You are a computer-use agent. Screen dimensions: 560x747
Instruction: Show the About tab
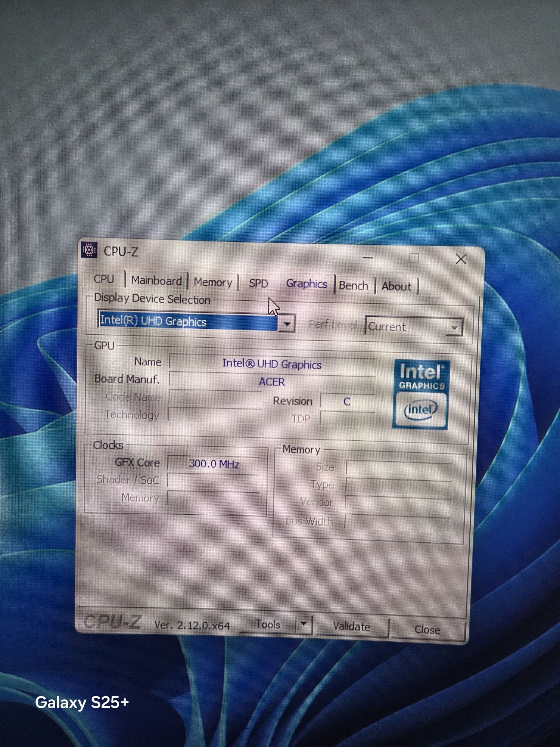[x=396, y=286]
